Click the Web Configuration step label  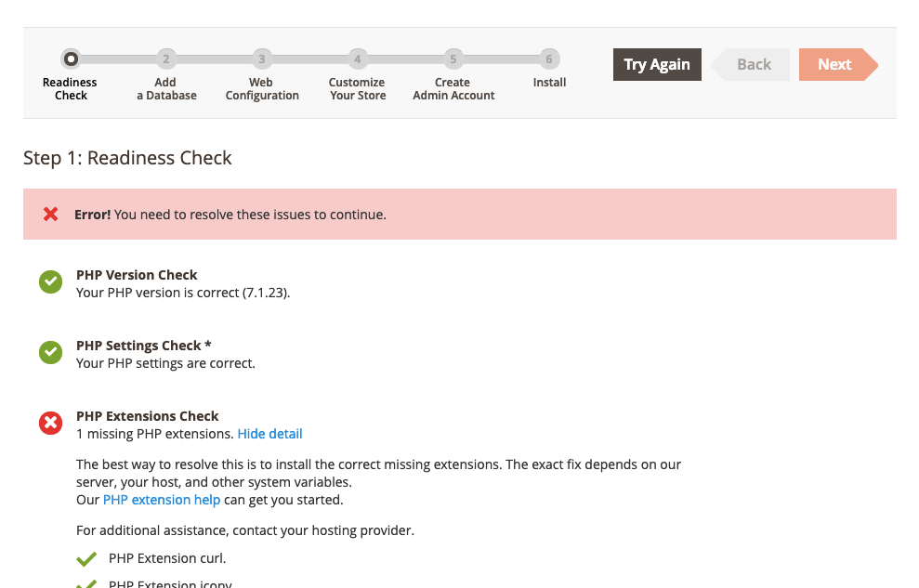tap(262, 89)
